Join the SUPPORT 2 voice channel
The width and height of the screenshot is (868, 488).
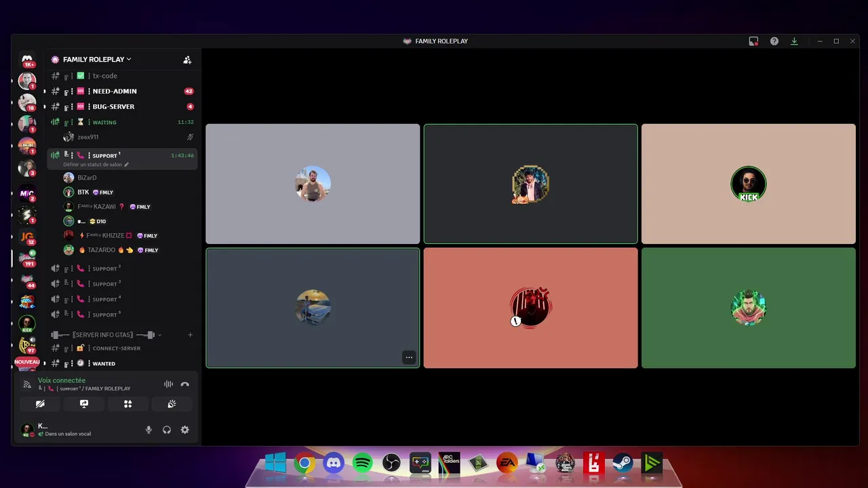pyautogui.click(x=122, y=268)
